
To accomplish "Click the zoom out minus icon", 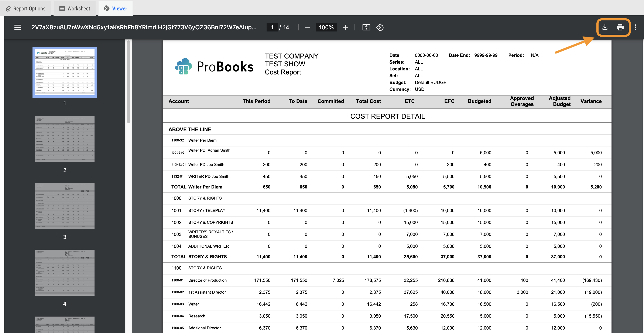I will coord(307,27).
